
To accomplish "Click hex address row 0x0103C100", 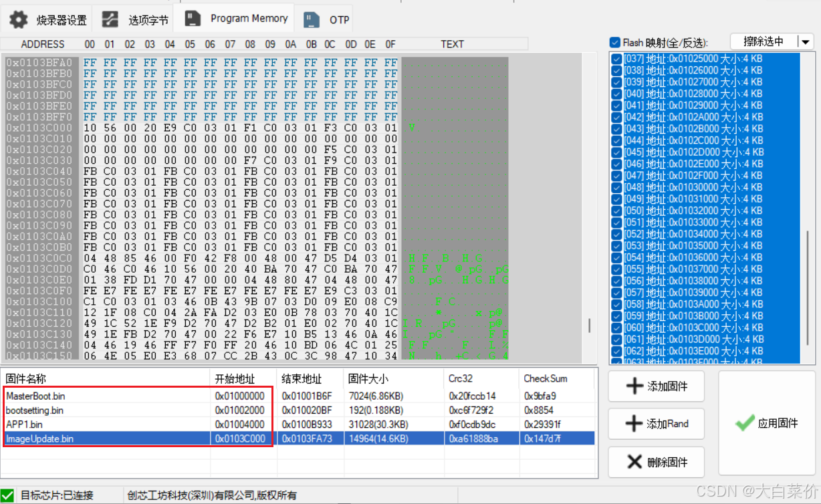I will point(39,301).
